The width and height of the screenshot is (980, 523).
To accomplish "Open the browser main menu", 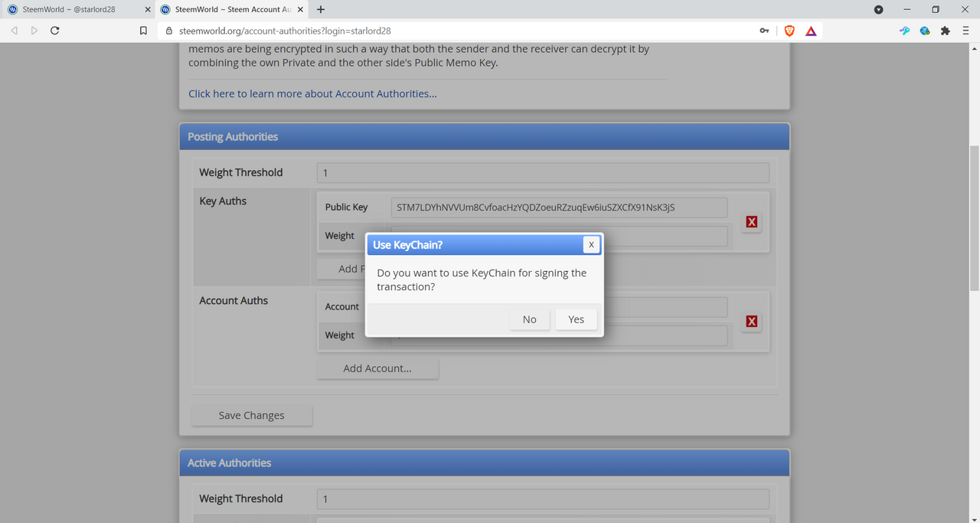I will click(x=966, y=31).
